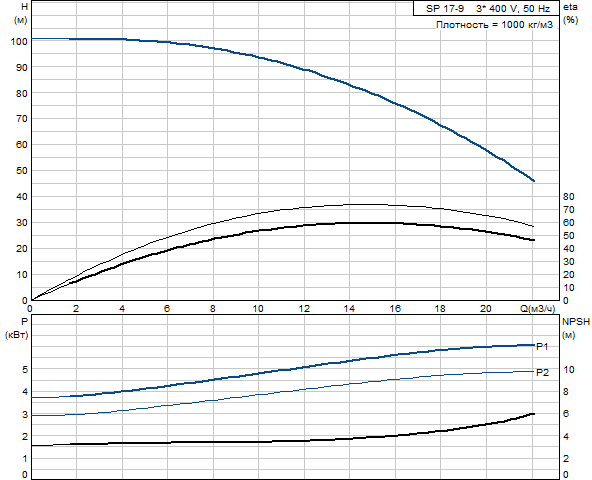Click the 'NPSH' axis label
Image resolution: width=592 pixels, height=480 pixels.
click(x=576, y=322)
